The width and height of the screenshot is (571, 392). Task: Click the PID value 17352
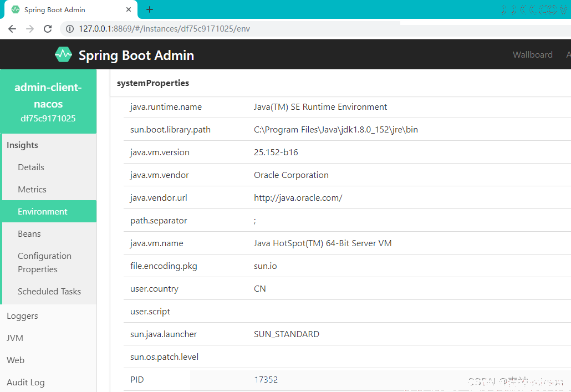266,380
